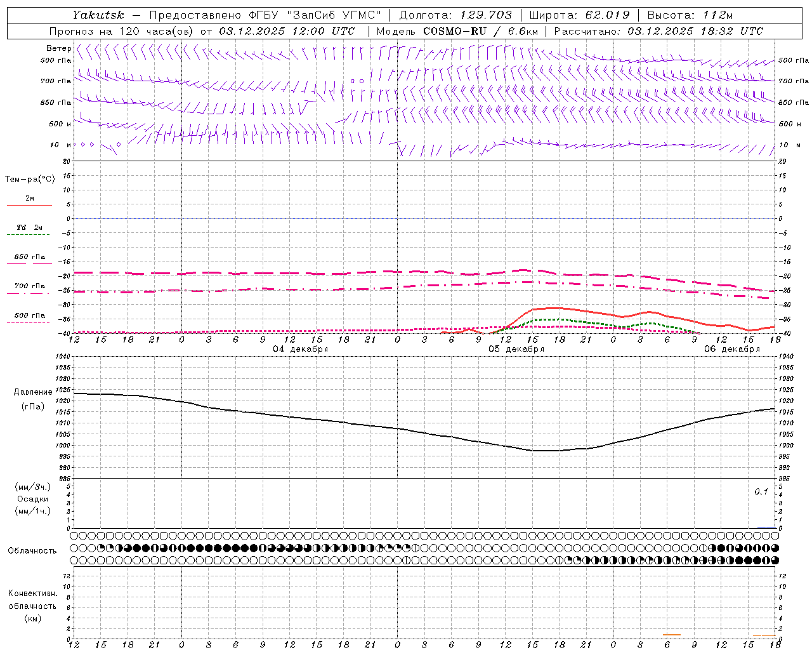Click the "04 декабря" date label
The height and width of the screenshot is (650, 812).
point(301,349)
